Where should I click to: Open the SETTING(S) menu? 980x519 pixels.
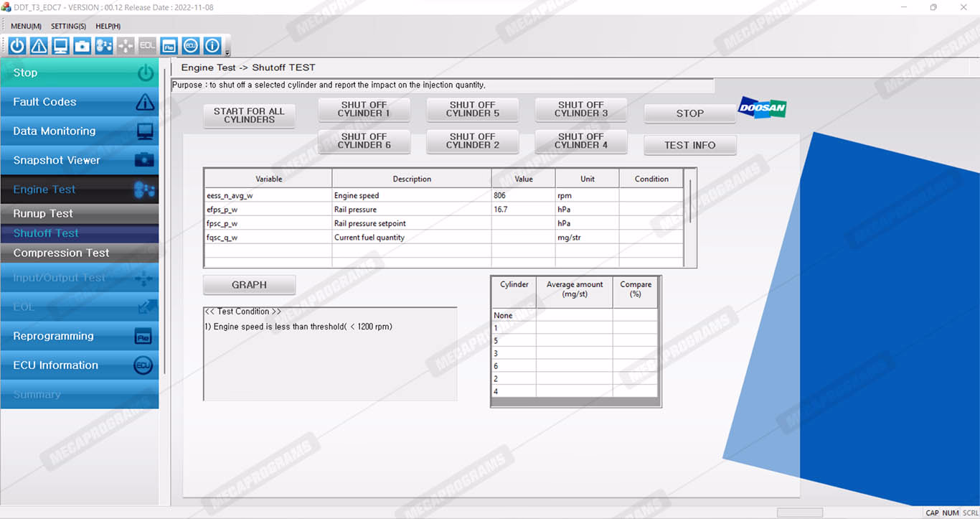pos(68,27)
